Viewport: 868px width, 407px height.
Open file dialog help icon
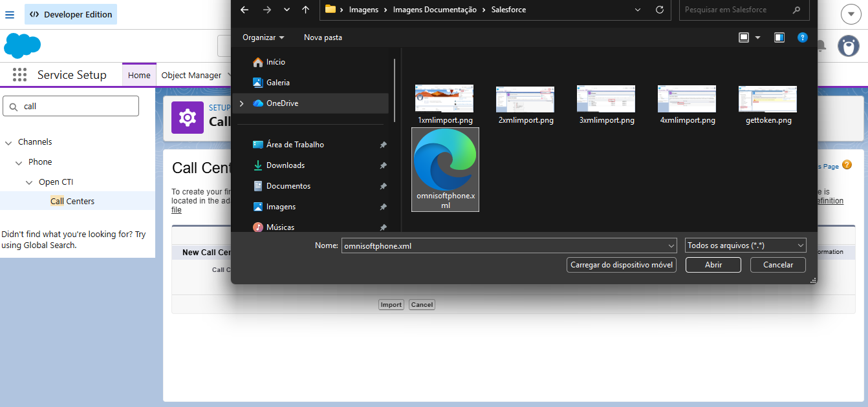pos(803,37)
